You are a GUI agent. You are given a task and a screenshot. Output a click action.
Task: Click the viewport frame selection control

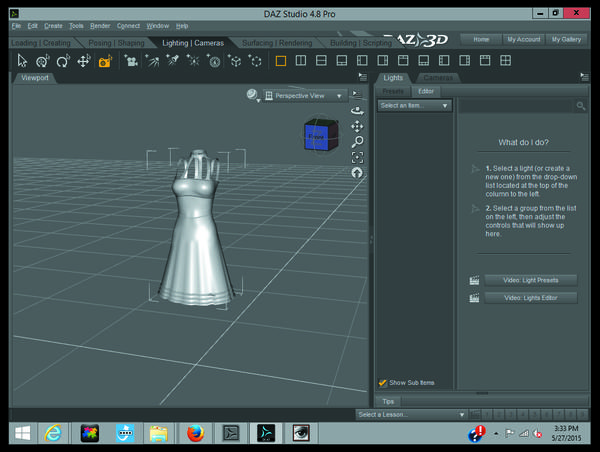[x=357, y=157]
